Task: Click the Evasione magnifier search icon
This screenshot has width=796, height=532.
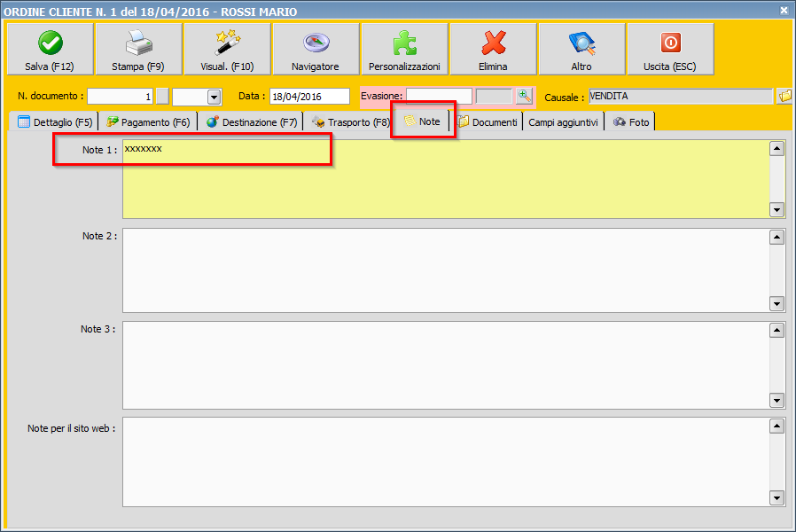Action: click(524, 96)
